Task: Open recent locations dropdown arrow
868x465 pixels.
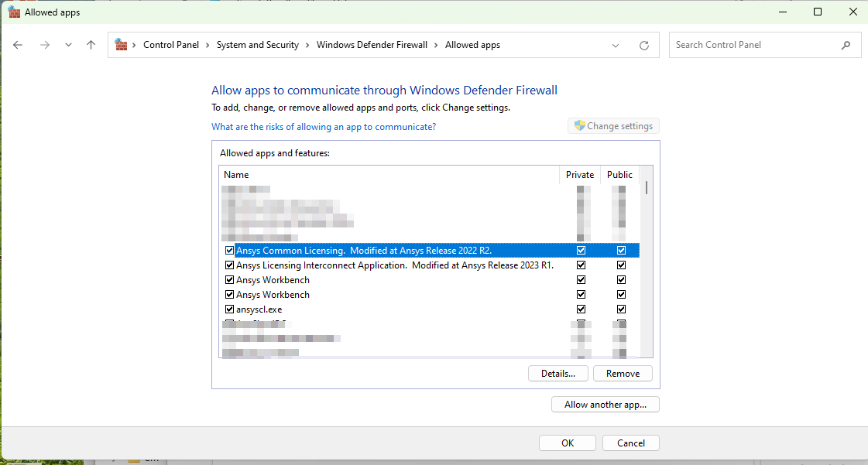Action: [68, 45]
